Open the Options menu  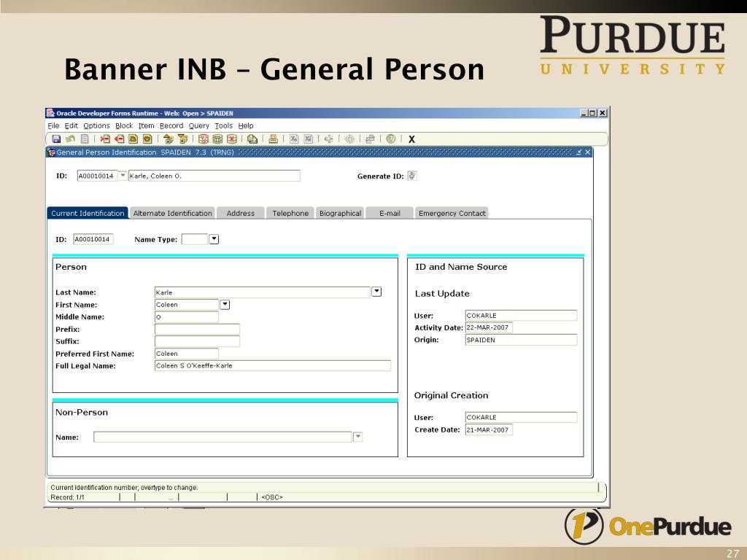pos(97,125)
